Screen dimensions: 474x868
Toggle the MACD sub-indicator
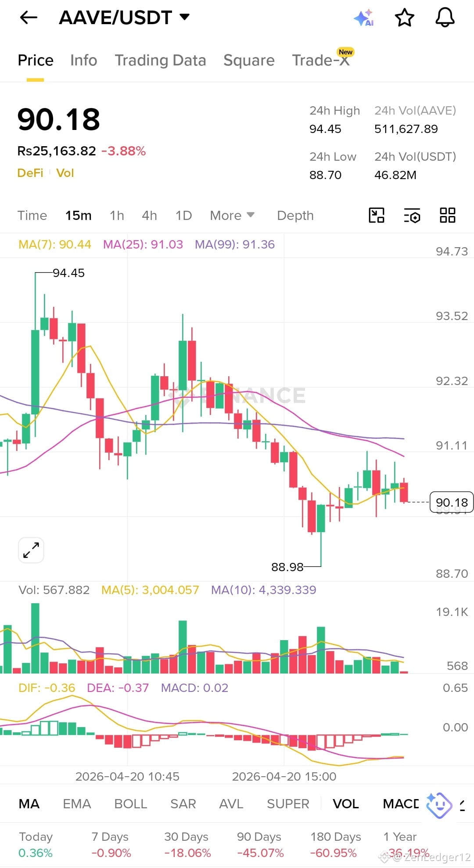click(x=401, y=803)
